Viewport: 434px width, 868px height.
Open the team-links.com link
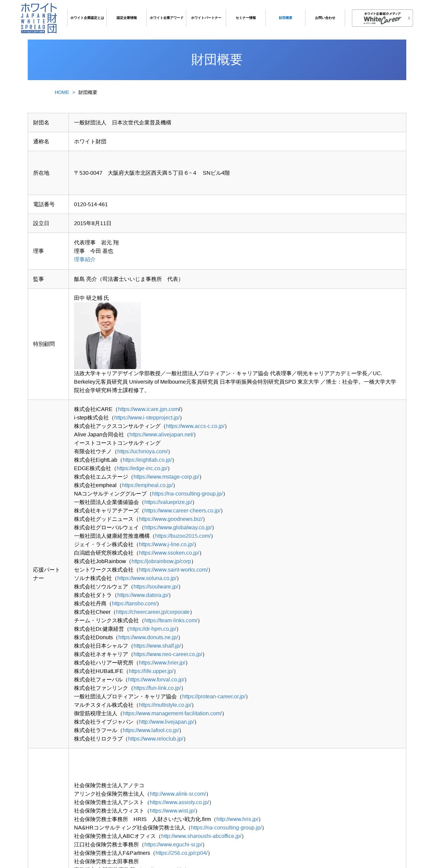(171, 621)
